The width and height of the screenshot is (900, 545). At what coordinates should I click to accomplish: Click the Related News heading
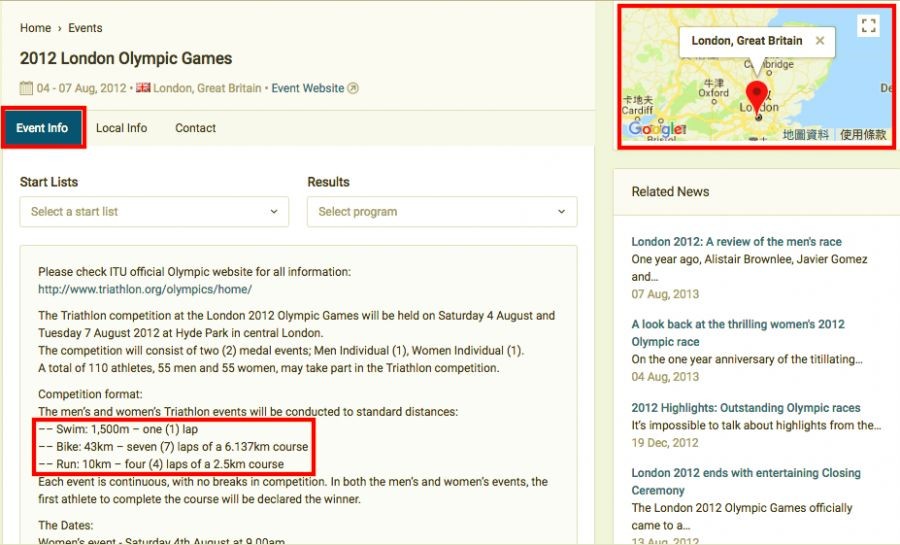click(x=670, y=192)
